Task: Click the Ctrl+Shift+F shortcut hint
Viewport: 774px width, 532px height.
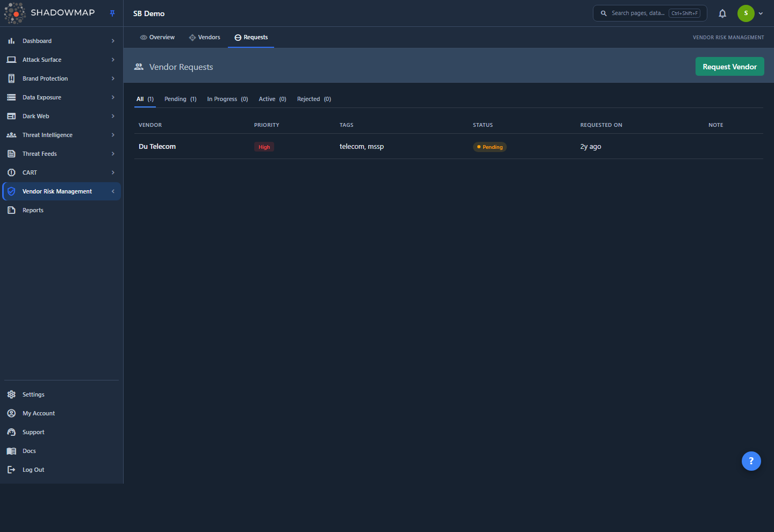Action: 685,13
